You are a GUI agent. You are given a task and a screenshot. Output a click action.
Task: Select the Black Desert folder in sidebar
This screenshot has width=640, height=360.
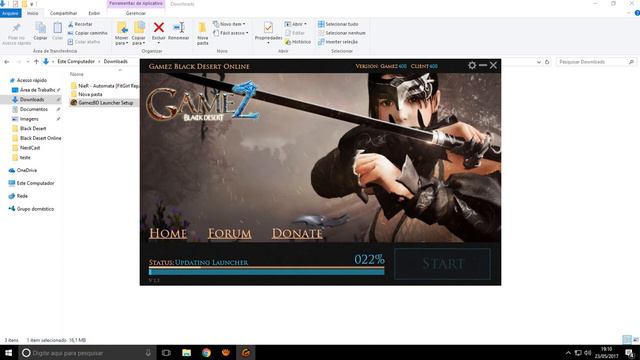pos(33,129)
